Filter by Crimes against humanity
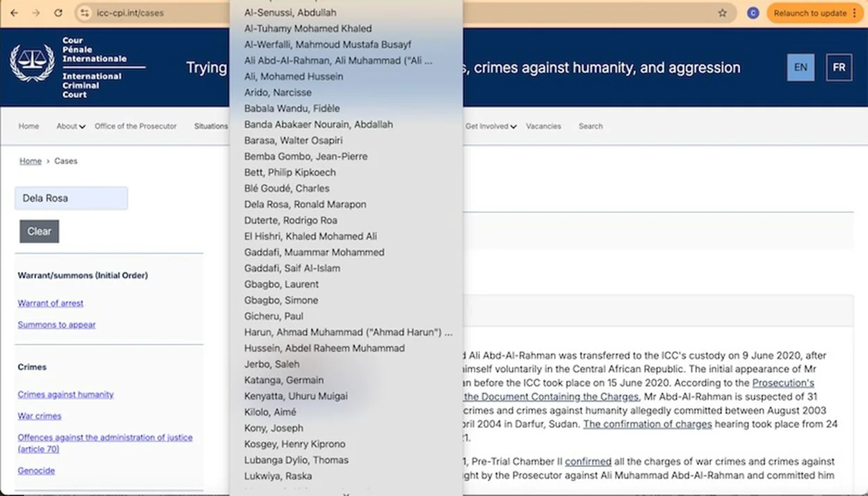Screen dimensions: 868x496 click(x=66, y=395)
